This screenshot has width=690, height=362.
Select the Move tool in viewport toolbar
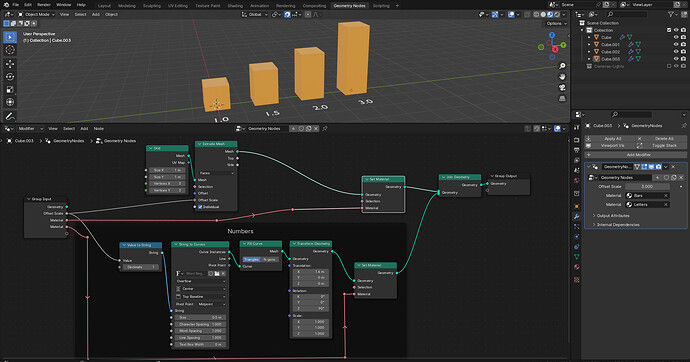click(x=10, y=63)
